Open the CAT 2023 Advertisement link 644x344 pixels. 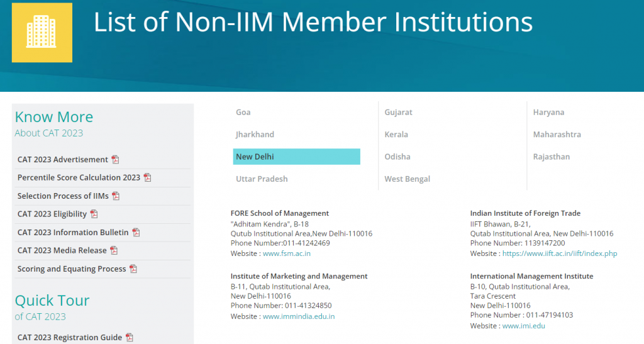62,160
